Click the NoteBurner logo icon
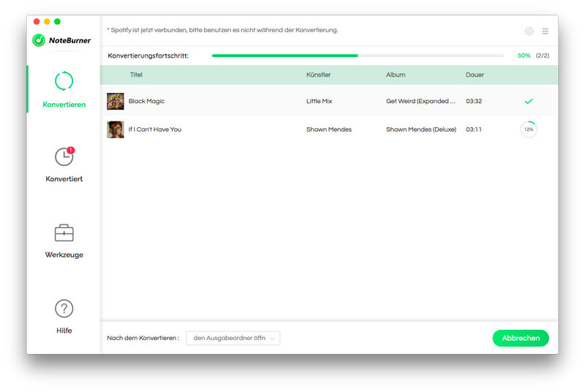 (x=39, y=40)
